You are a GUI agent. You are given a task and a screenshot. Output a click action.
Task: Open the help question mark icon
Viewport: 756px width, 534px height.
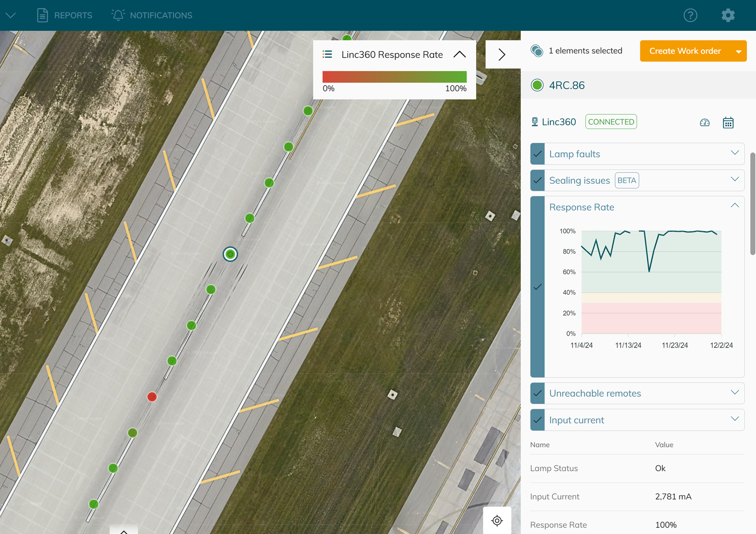coord(690,15)
